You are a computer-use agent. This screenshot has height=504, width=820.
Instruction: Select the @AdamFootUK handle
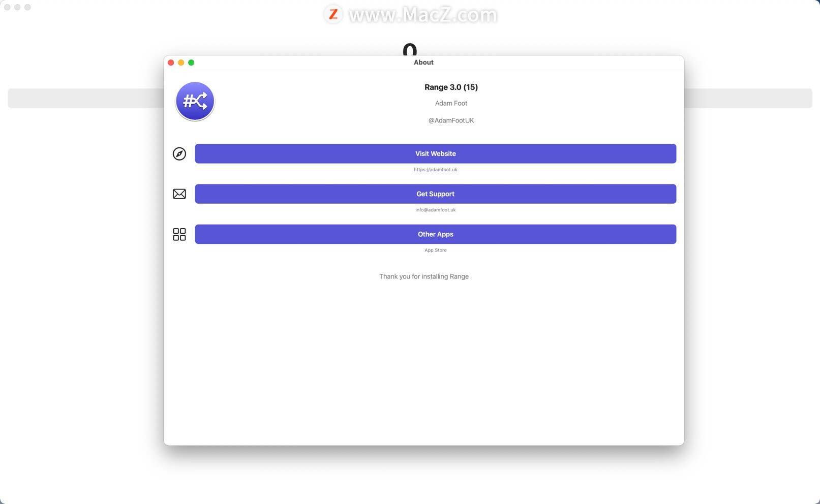451,120
